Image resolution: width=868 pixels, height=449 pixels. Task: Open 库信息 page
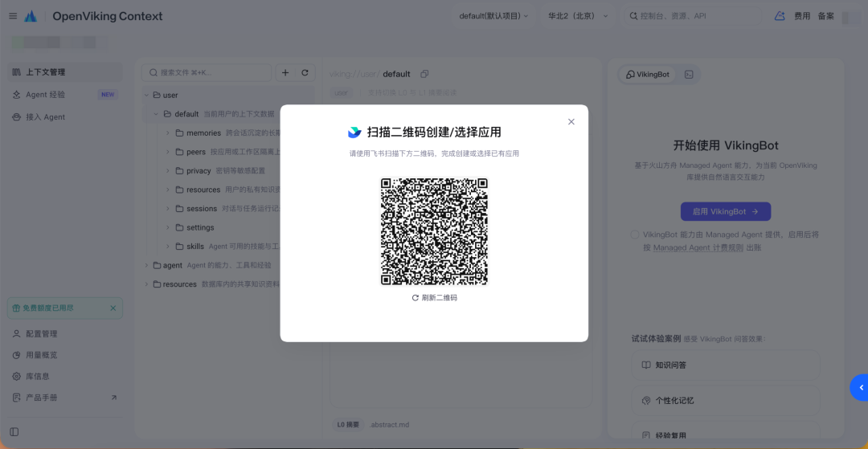65,376
